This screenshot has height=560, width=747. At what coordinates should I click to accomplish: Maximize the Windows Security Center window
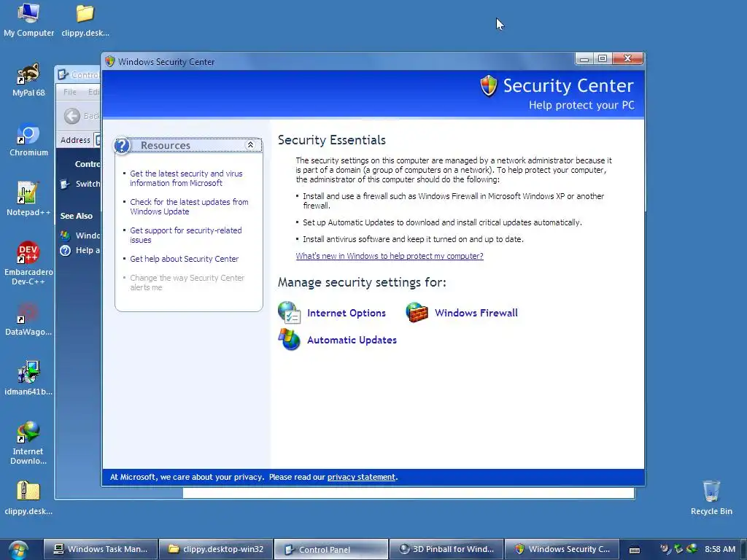pos(602,58)
